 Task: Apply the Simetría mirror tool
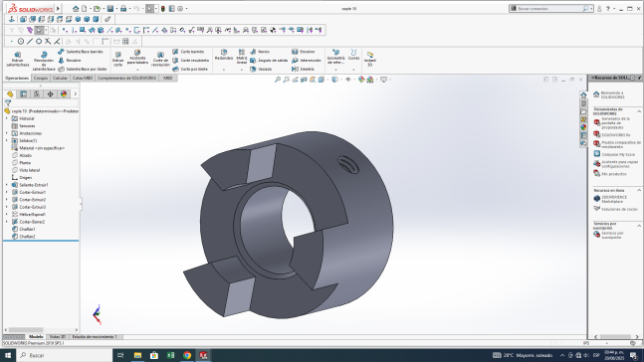point(304,69)
